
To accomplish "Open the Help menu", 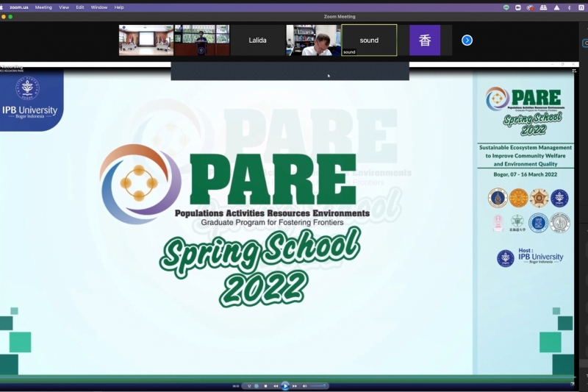I will pos(119,7).
